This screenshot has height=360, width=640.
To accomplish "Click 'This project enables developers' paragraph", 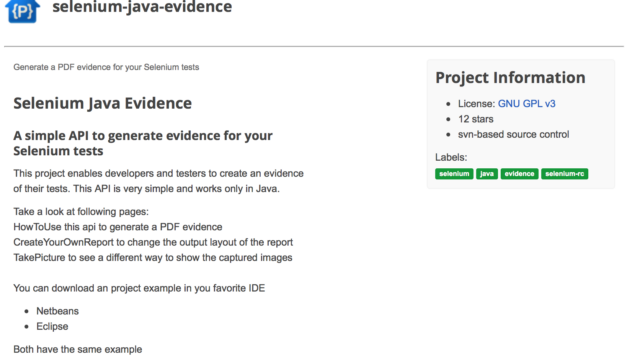I will pyautogui.click(x=158, y=181).
